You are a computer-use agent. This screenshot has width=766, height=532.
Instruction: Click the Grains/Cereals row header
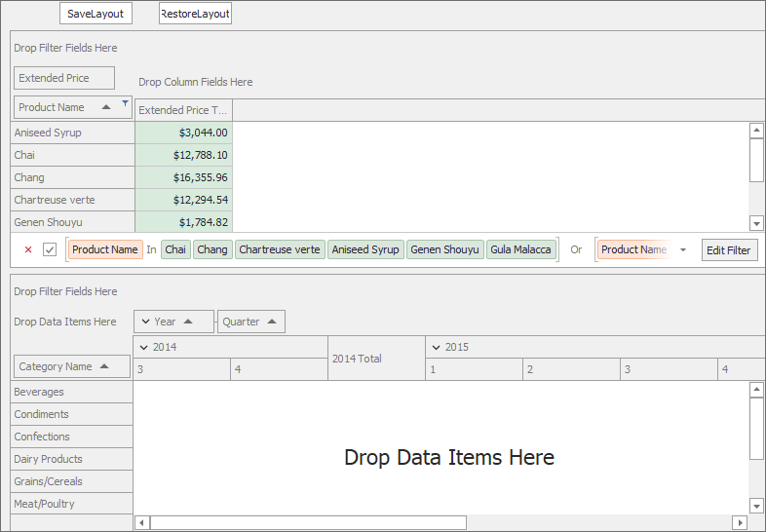tap(71, 482)
